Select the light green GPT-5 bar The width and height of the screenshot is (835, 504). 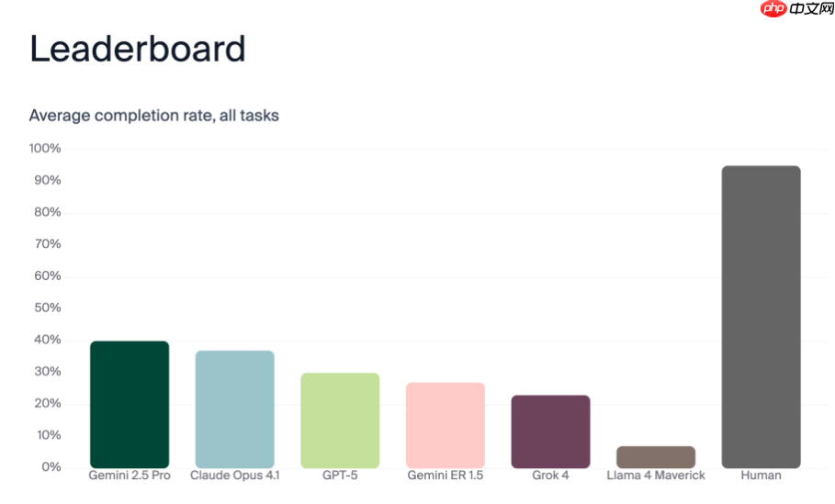(340, 420)
